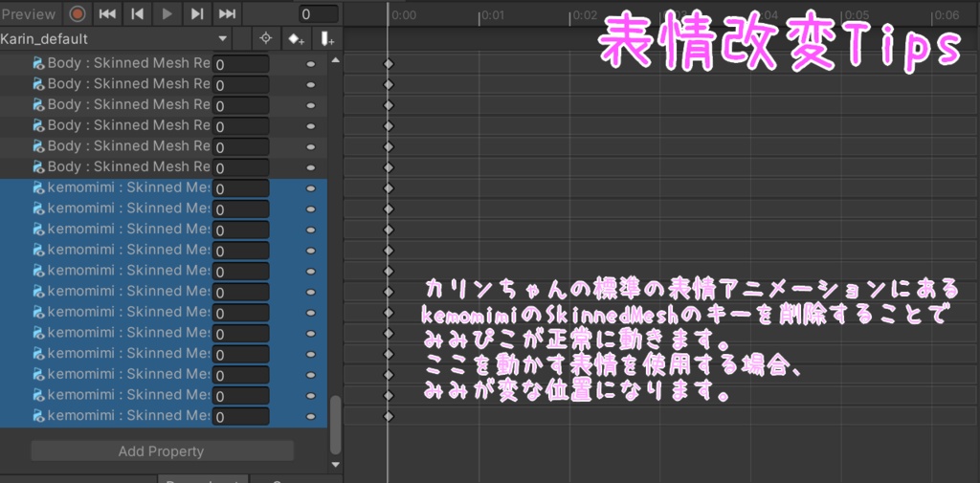Click the key indicator dot on the topmost Body row
The image size is (980, 483).
click(x=311, y=64)
